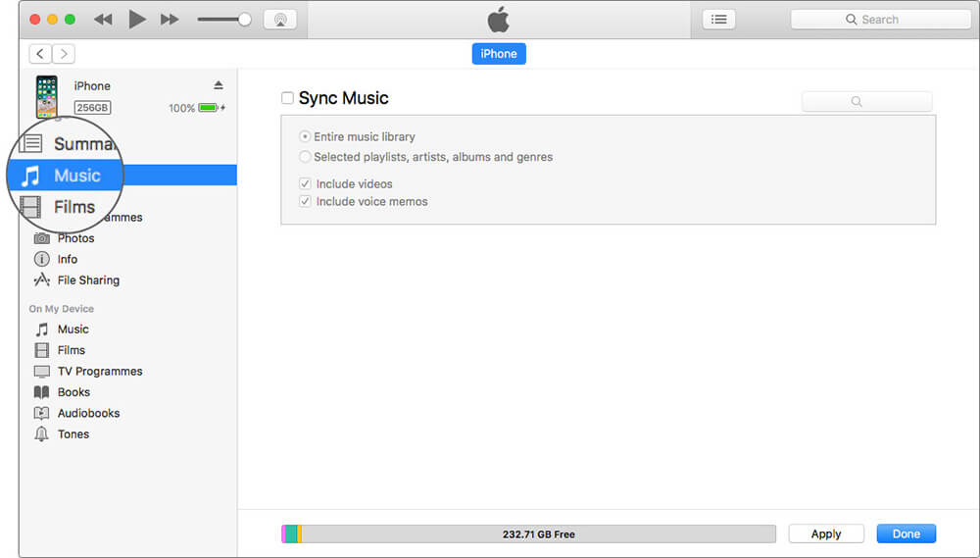This screenshot has width=980, height=558.
Task: Click the Tones bell icon
Action: point(42,434)
